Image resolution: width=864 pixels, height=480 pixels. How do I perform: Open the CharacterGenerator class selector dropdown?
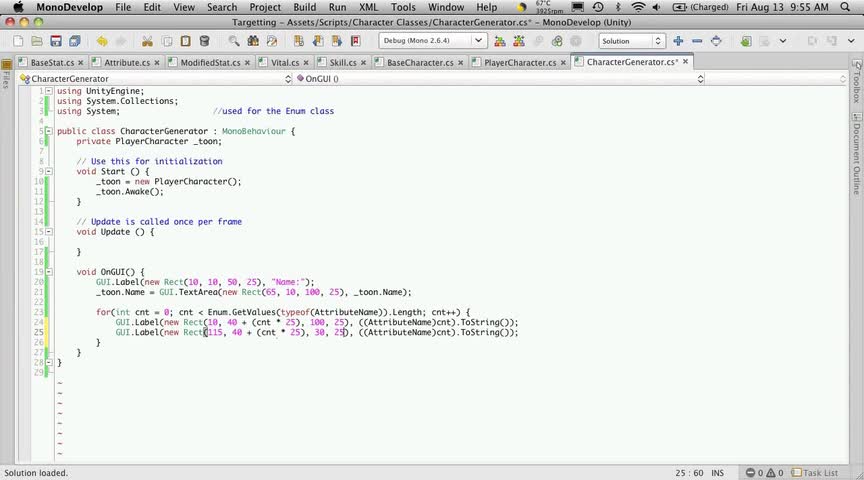click(155, 79)
